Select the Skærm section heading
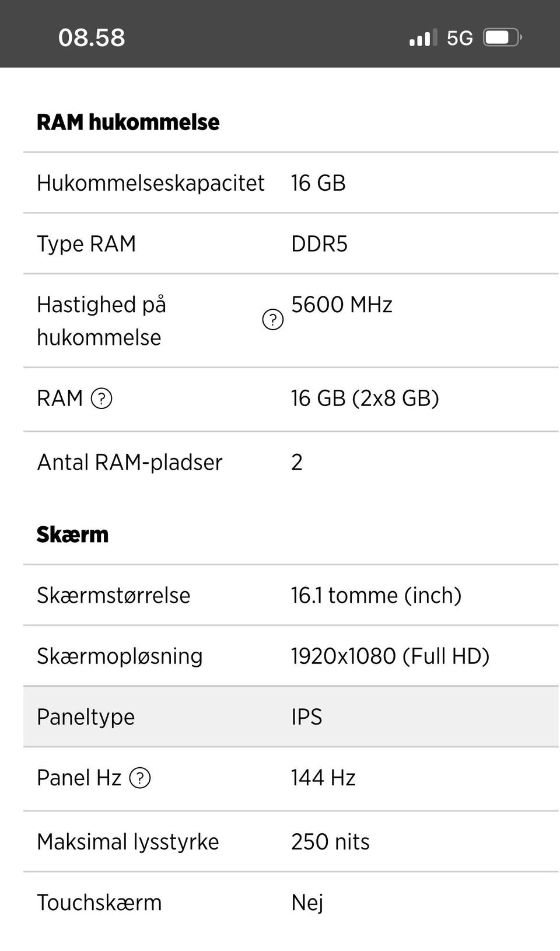This screenshot has width=560, height=951. [72, 534]
